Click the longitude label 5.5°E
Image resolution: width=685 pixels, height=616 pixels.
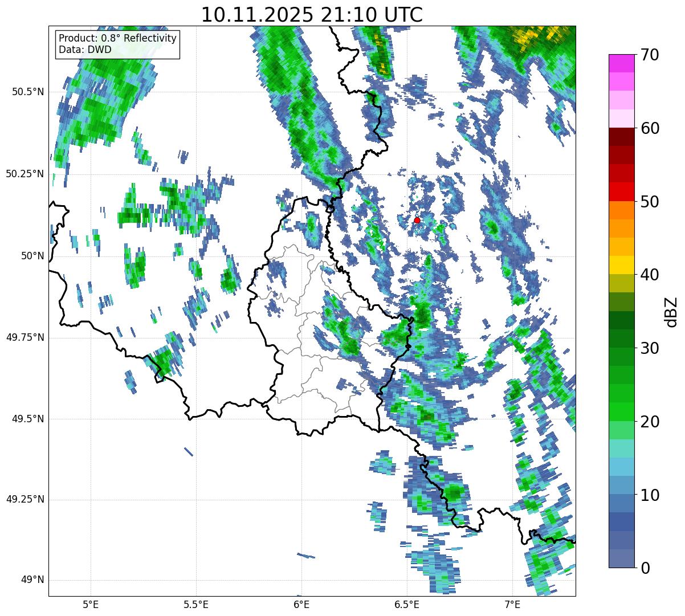click(x=196, y=604)
